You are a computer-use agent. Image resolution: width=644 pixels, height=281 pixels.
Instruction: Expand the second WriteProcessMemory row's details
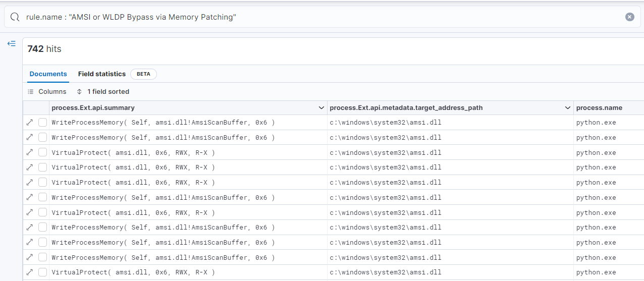(30, 137)
